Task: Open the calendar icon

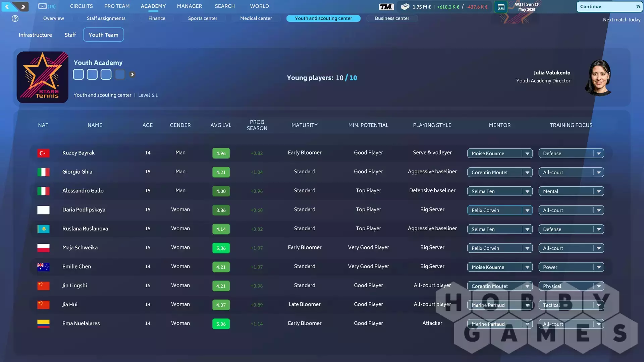Action: pos(501,7)
